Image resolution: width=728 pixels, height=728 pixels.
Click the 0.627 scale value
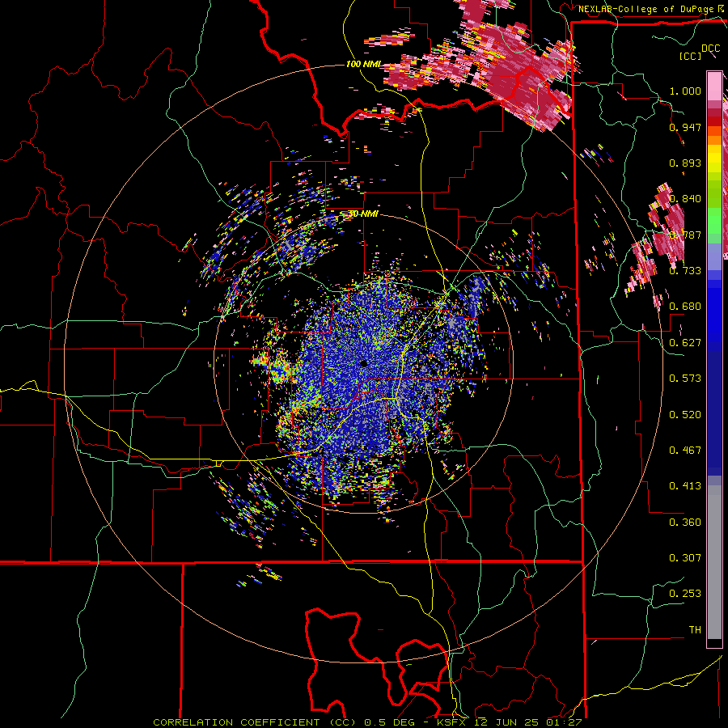pyautogui.click(x=685, y=343)
